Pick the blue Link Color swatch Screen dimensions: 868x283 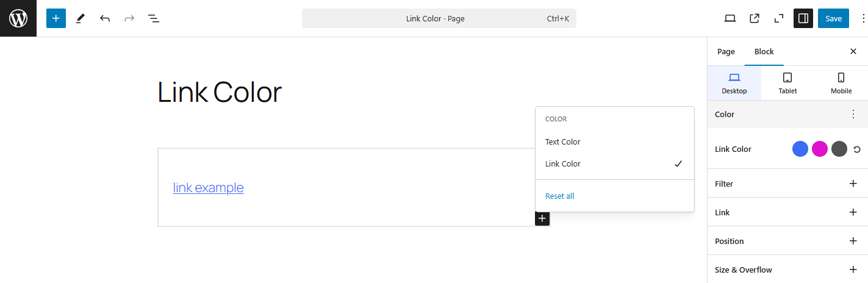click(x=800, y=149)
